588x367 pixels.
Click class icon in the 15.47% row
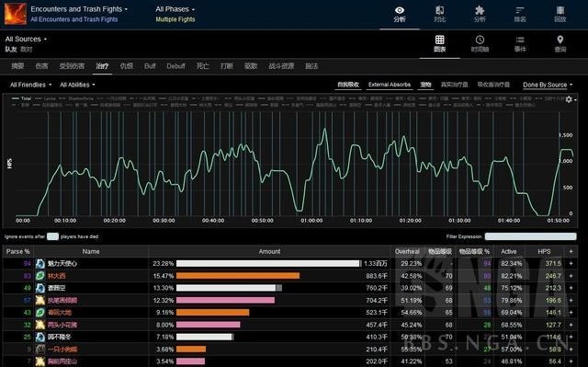(40, 276)
